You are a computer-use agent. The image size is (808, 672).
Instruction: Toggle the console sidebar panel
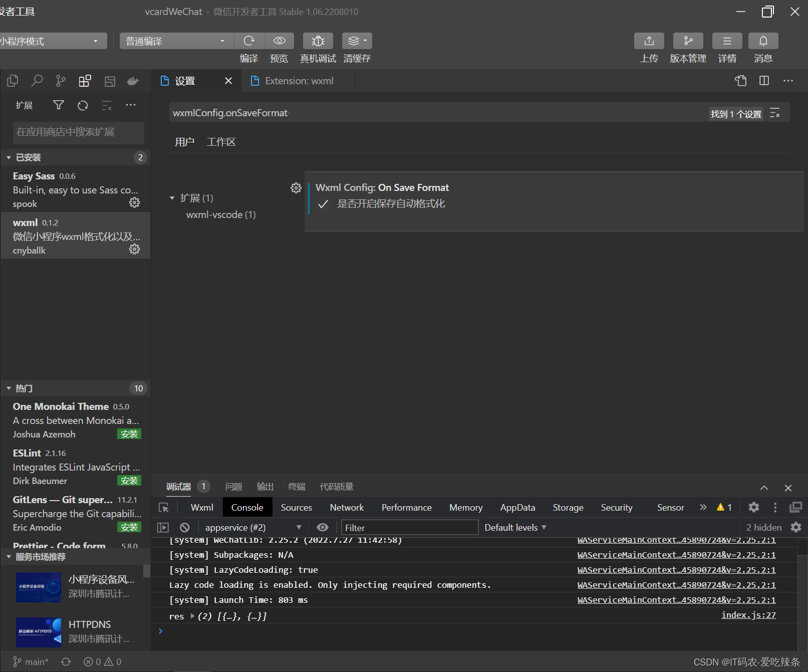pyautogui.click(x=163, y=527)
